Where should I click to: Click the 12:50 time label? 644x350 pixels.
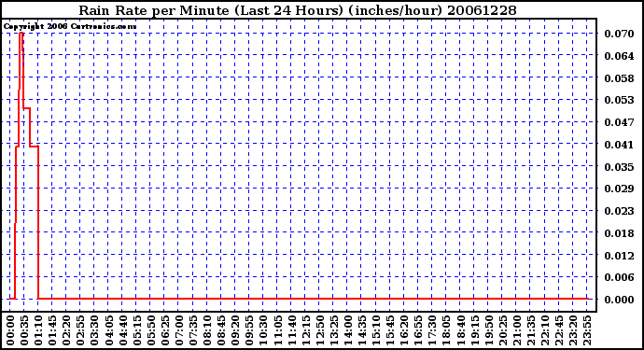(x=319, y=330)
